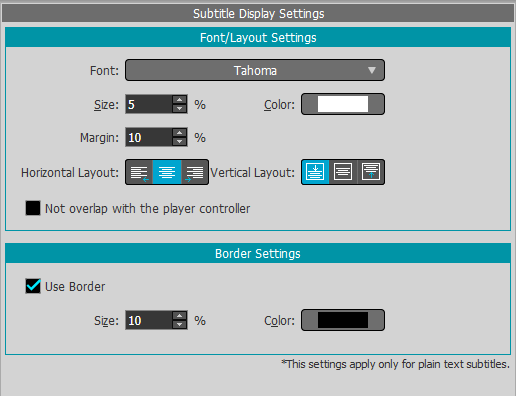Decrease Margin value with down arrow
This screenshot has height=396, width=516.
click(180, 142)
